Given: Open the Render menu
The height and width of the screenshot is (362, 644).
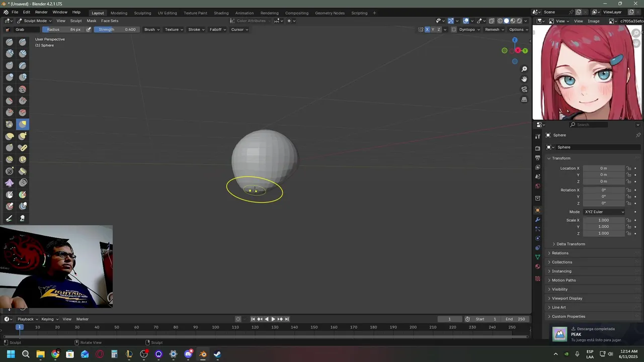Looking at the screenshot, I should [x=41, y=12].
